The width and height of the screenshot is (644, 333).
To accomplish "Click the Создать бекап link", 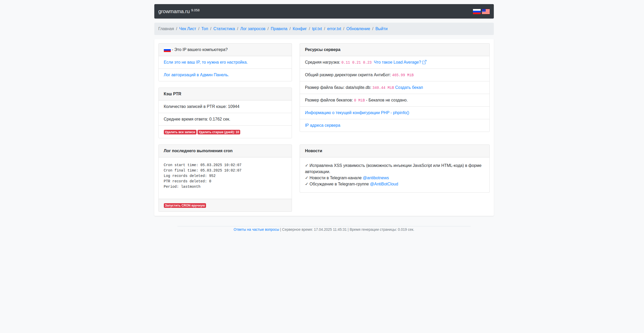I will click(409, 88).
